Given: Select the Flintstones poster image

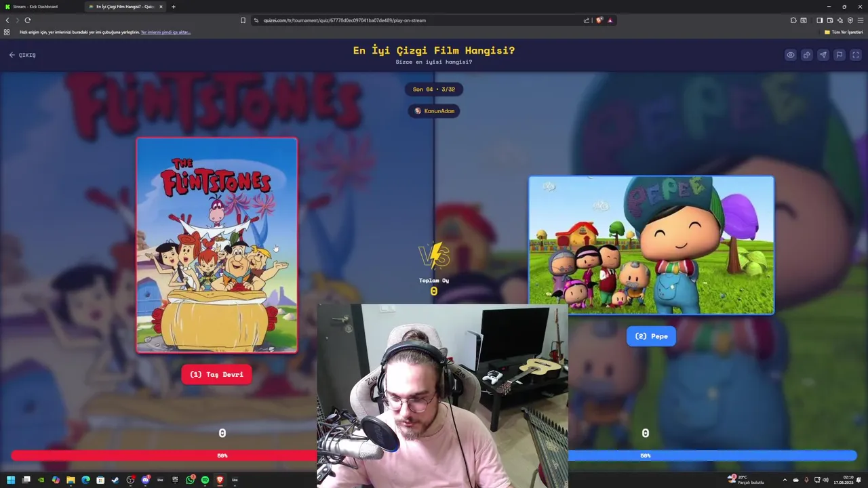Looking at the screenshot, I should (217, 245).
